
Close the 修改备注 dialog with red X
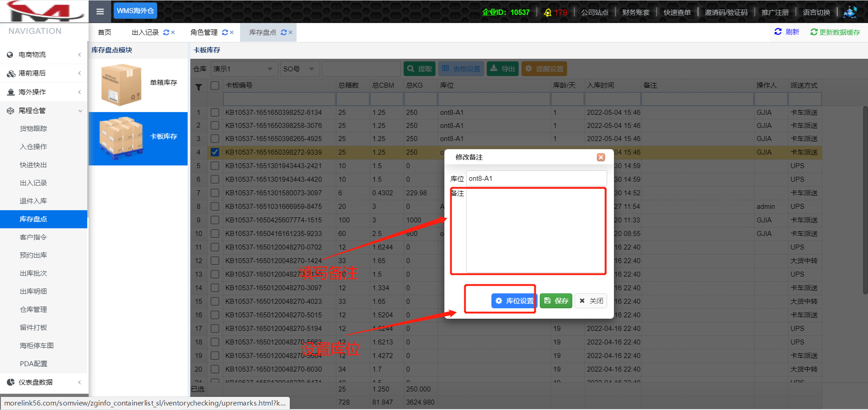[601, 157]
